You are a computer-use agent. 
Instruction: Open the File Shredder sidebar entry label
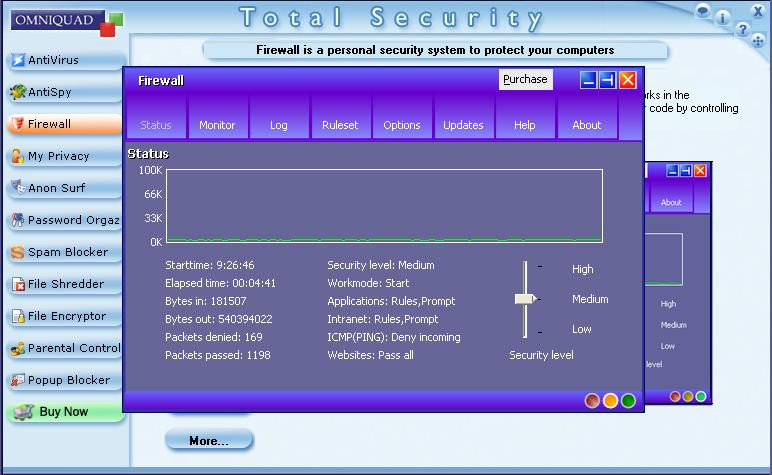[x=66, y=284]
